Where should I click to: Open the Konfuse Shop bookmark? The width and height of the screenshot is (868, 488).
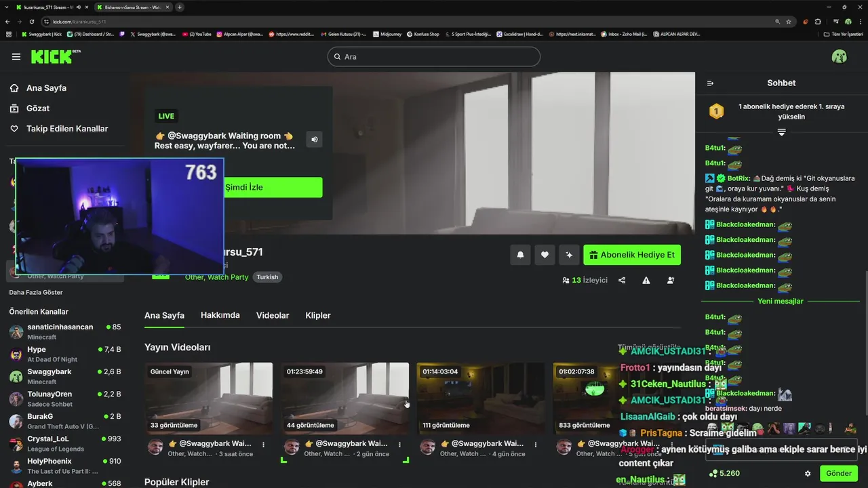[422, 34]
